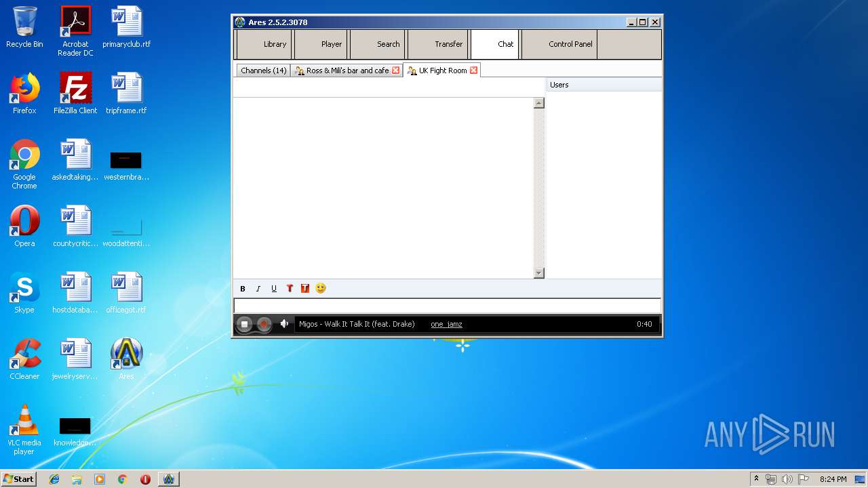868x488 pixels.
Task: Click the 0:40 elapsed time display
Action: pos(644,324)
